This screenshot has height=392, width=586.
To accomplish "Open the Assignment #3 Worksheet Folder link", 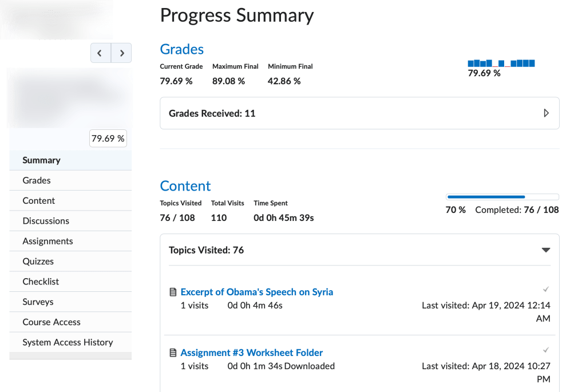I will (251, 353).
